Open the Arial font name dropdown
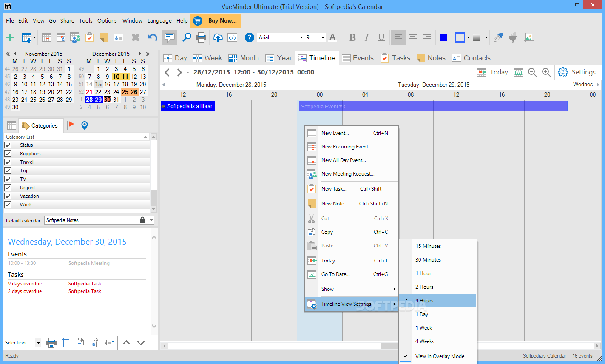Viewport: 605px width, 364px height. point(301,37)
